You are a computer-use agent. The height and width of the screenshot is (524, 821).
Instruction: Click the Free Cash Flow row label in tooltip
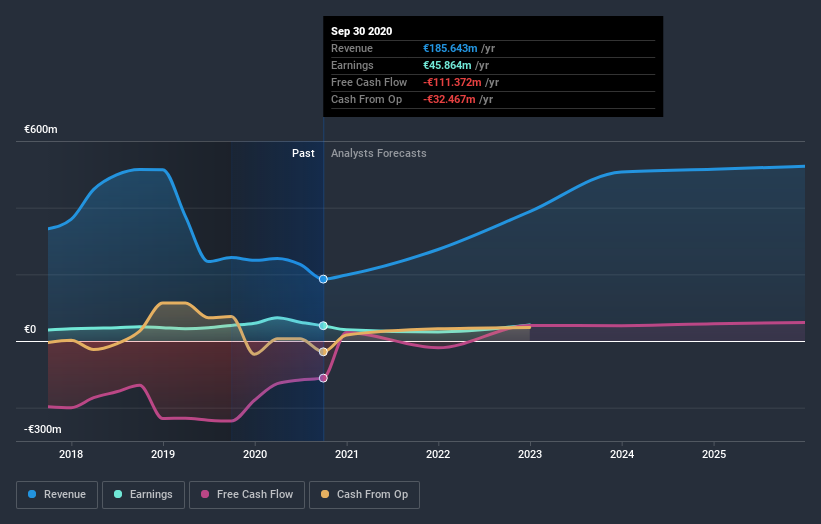(369, 82)
